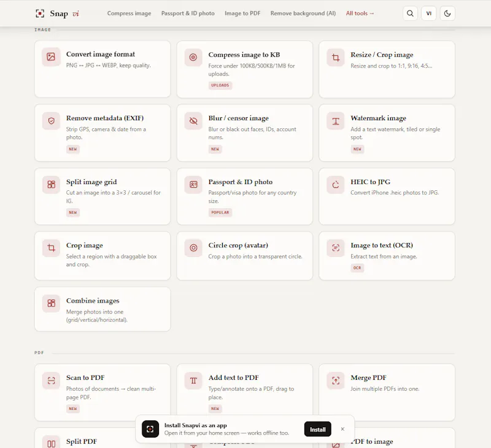
Task: Open Passport & ID photo nav link
Action: (x=188, y=14)
